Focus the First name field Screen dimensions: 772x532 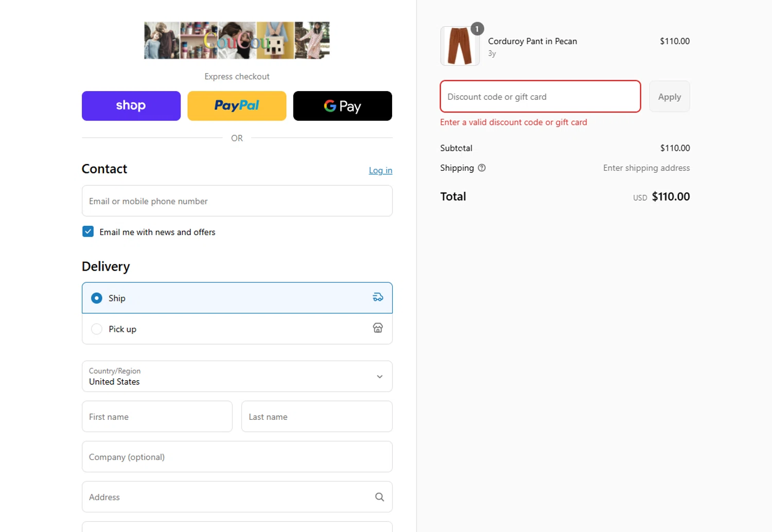[157, 416]
